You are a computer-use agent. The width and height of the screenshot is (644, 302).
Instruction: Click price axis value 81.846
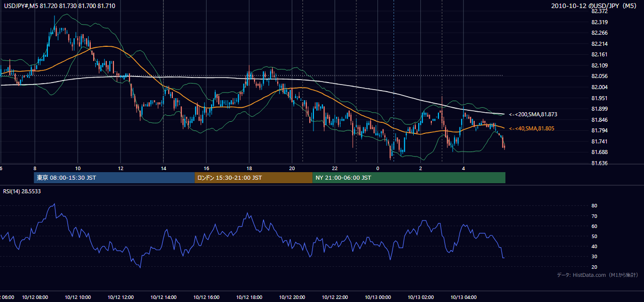click(x=599, y=120)
